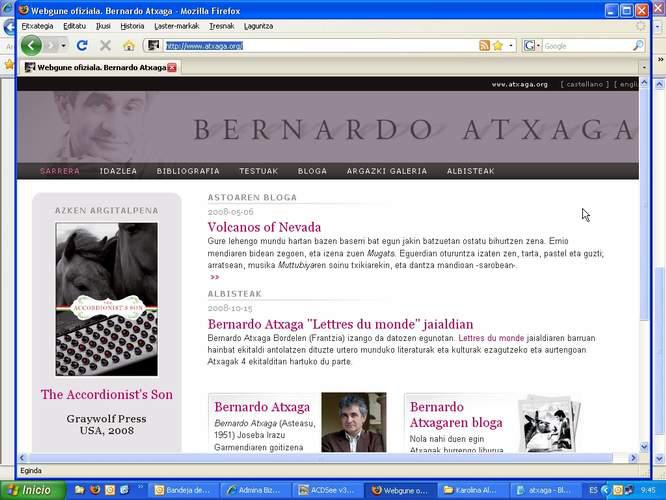Click the vertical scrollbar thumb

point(644,205)
